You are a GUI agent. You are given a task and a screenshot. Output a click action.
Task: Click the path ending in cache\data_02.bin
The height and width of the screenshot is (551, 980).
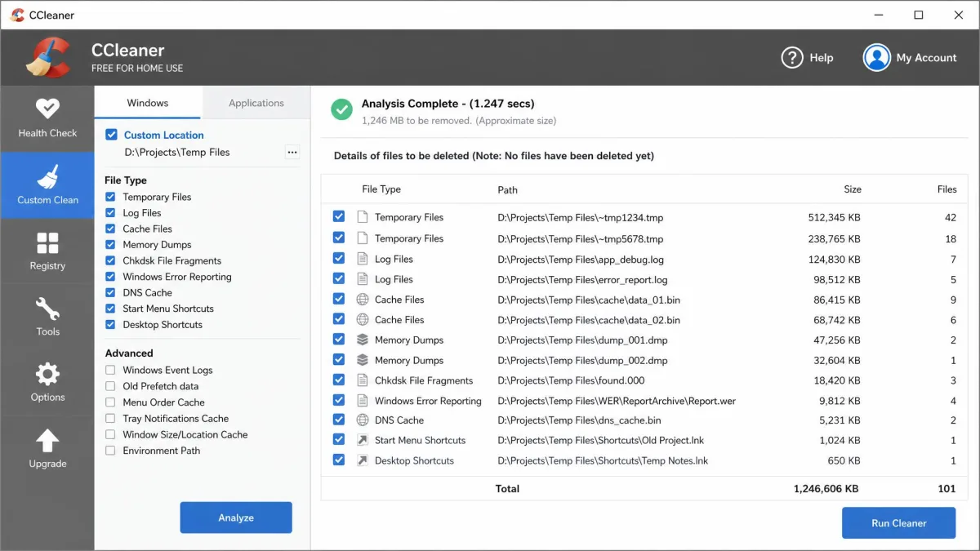589,320
